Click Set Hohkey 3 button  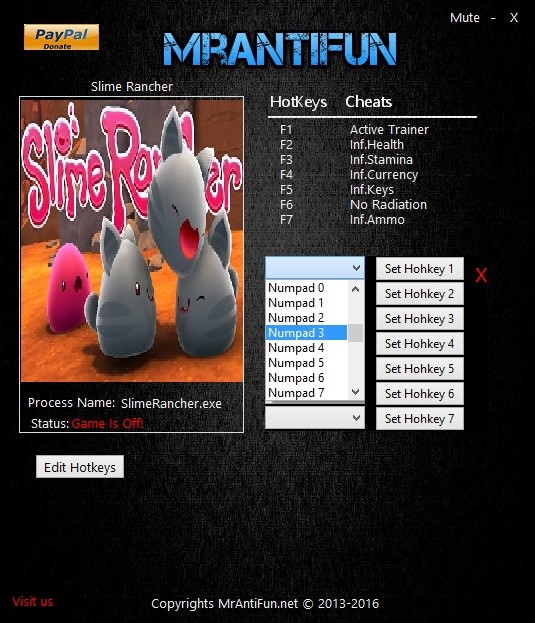pyautogui.click(x=419, y=319)
